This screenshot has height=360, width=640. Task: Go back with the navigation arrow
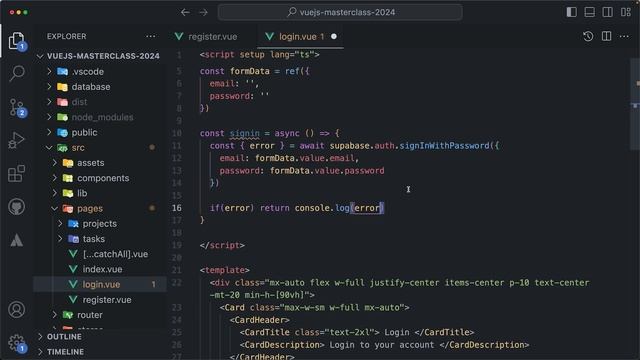pyautogui.click(x=185, y=12)
